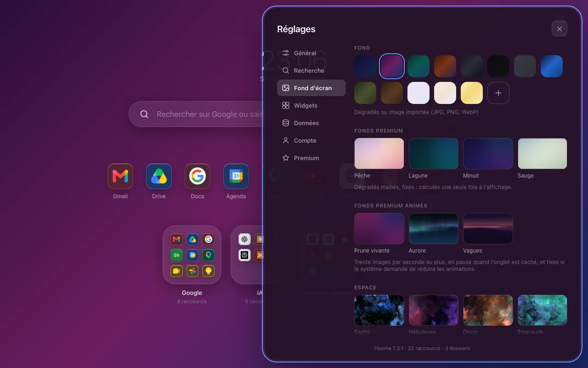Image resolution: width=588 pixels, height=368 pixels.
Task: Apply the cream background swatch
Action: (445, 93)
